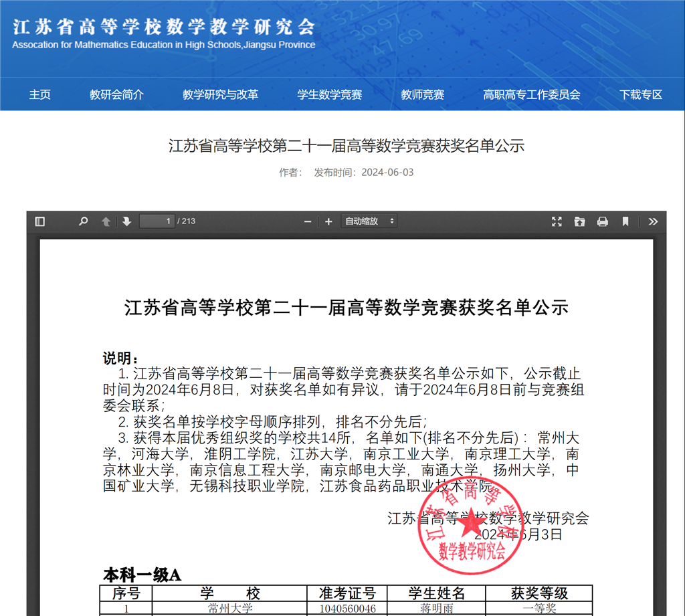Zoom in with the plus button
Screen dimensions: 685x616
pos(328,221)
